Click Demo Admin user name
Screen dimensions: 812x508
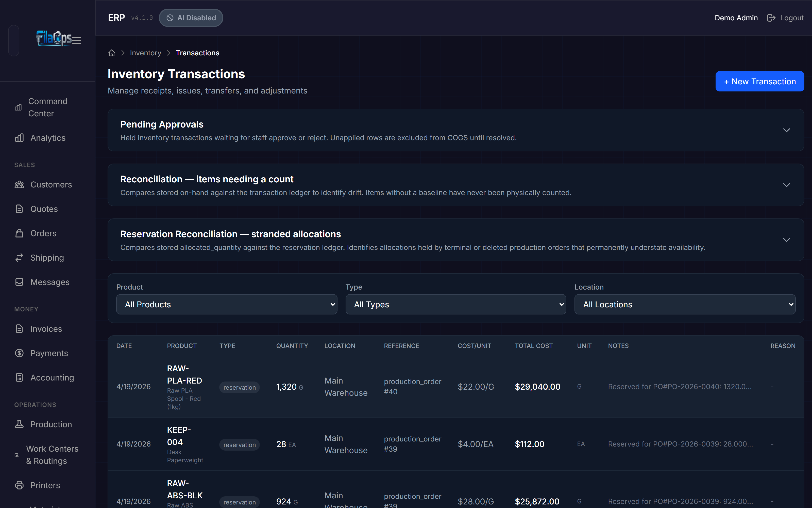736,18
